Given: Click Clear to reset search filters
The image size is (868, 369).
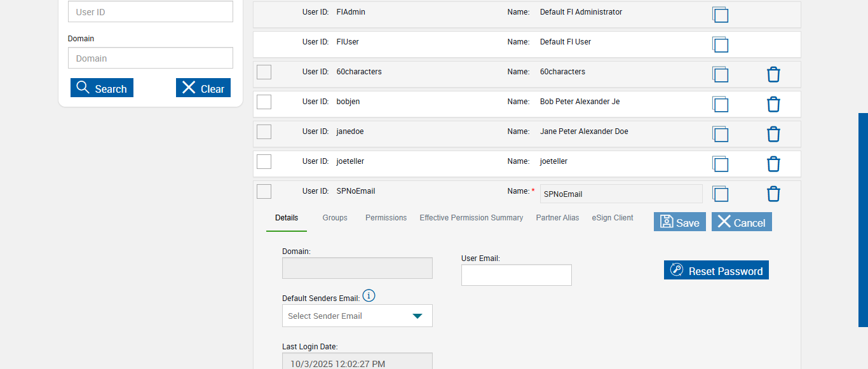Looking at the screenshot, I should pyautogui.click(x=203, y=88).
